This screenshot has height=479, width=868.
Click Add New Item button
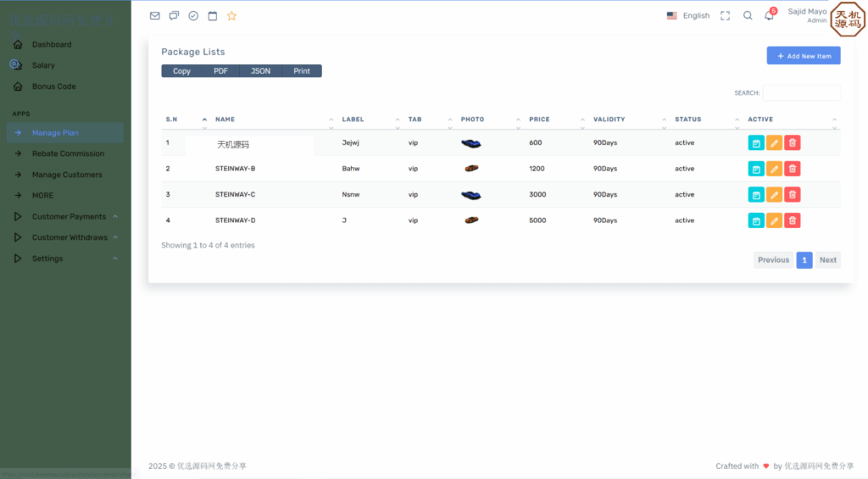click(x=803, y=56)
